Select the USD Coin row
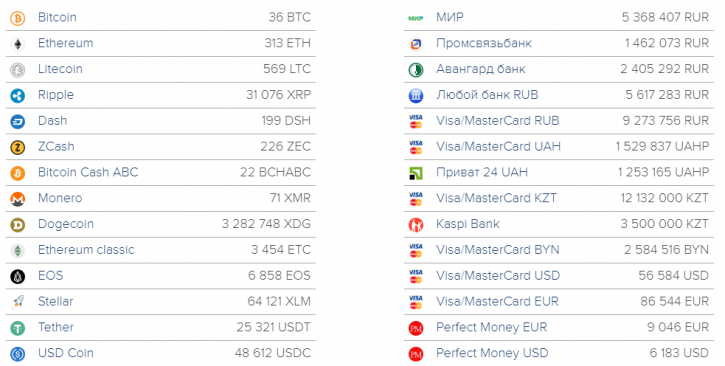This screenshot has height=366, width=725. click(x=160, y=354)
